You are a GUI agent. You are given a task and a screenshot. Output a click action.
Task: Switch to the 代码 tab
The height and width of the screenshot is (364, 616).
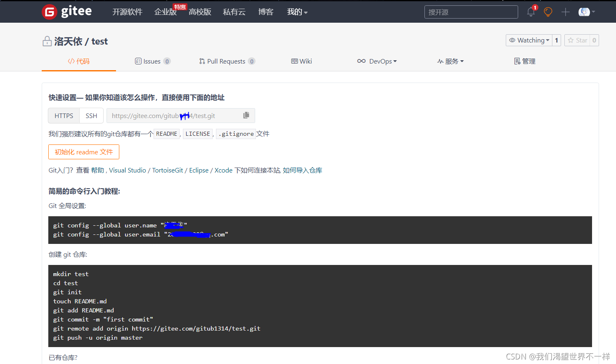(78, 61)
